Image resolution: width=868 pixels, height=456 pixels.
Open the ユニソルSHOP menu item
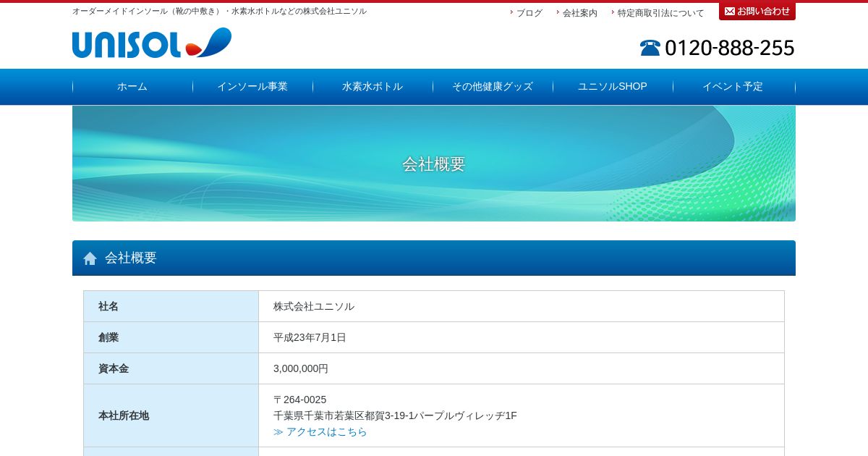pyautogui.click(x=613, y=87)
